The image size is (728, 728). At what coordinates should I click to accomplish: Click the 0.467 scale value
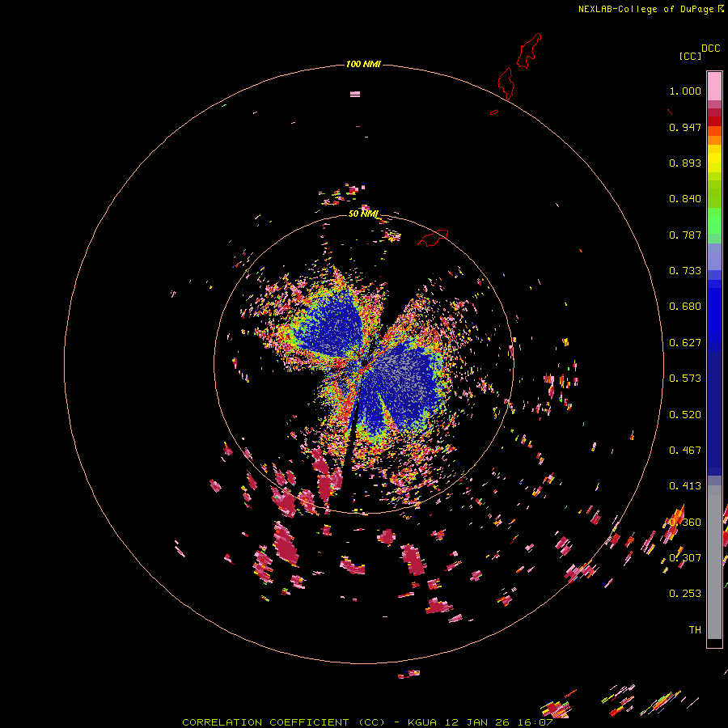685,451
